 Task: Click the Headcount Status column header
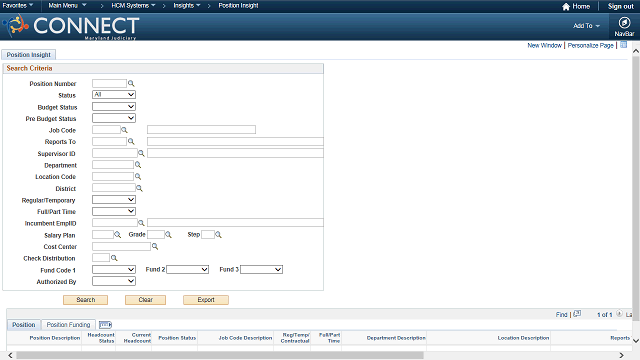click(101, 338)
